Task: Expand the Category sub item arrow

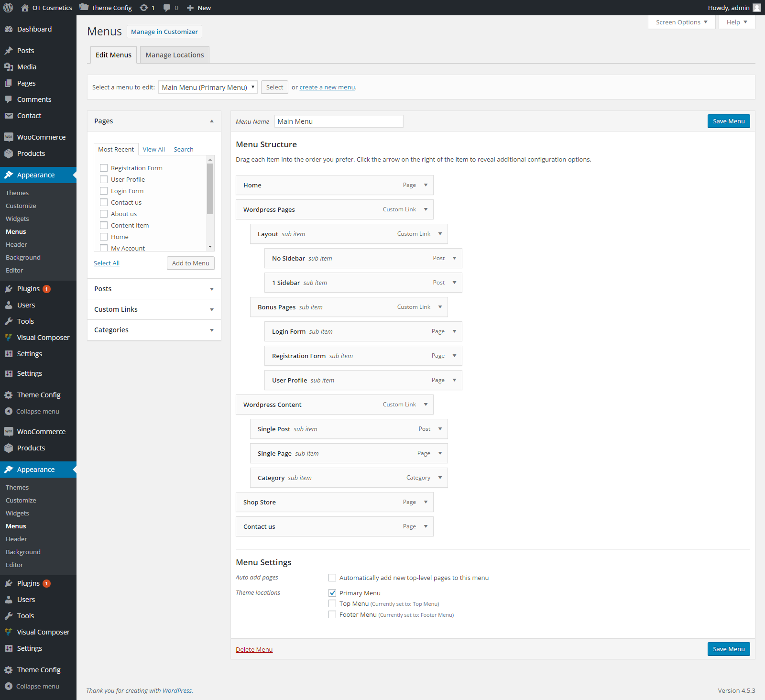Action: 440,478
